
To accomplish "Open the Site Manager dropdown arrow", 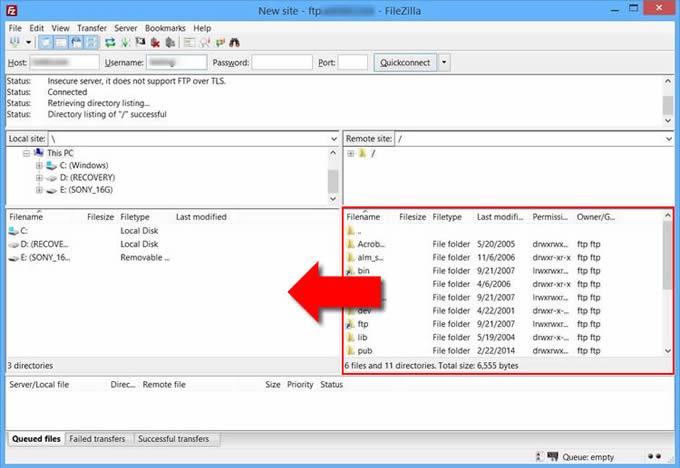I will click(29, 43).
